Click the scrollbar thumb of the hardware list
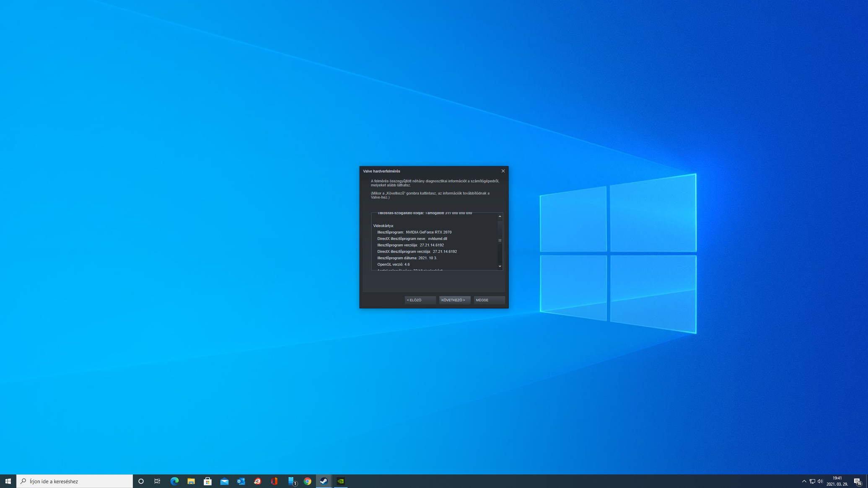Viewport: 868px width, 488px height. (x=500, y=240)
